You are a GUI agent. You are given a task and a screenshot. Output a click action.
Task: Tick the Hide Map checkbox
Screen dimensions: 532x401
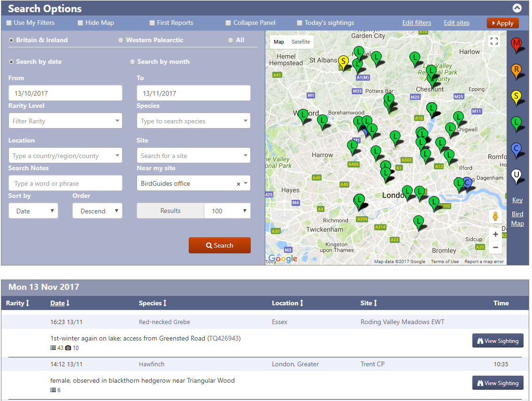pos(80,23)
